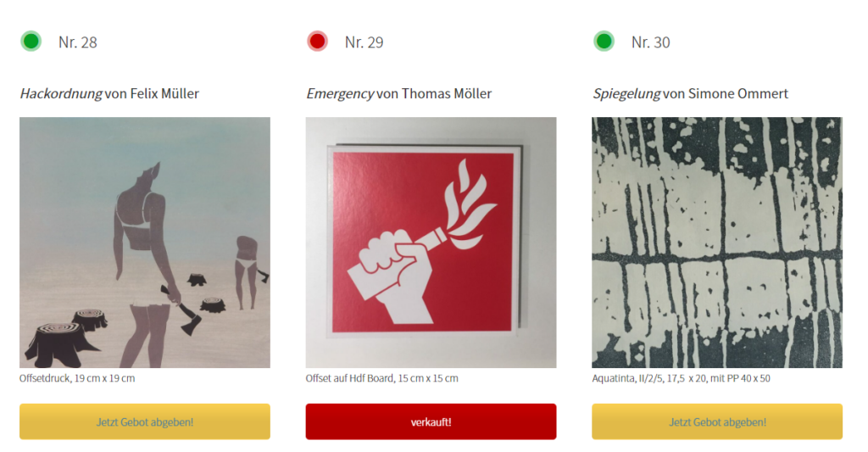Select the title Emergency von Thomas Möller
This screenshot has height=452, width=868.
(x=399, y=93)
